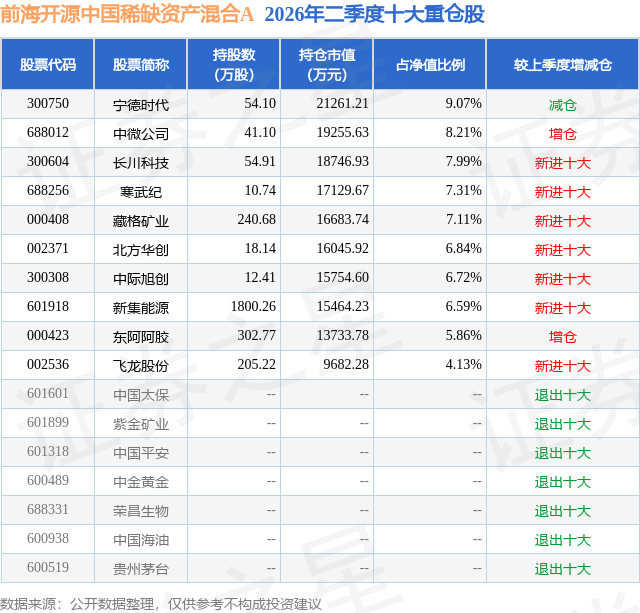Open the 宁德时代 stock name
The image size is (640, 613).
(x=141, y=105)
